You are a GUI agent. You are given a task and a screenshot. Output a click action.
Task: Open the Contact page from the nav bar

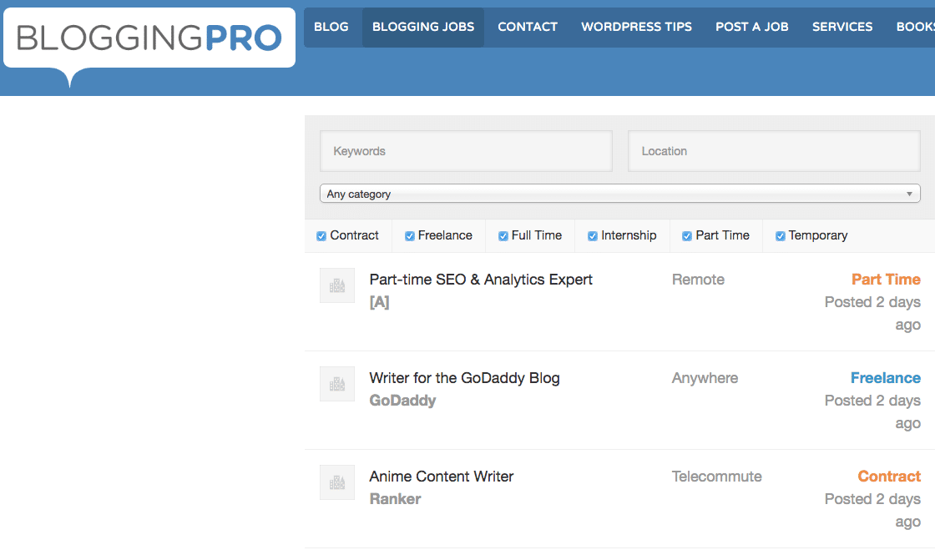coord(528,27)
